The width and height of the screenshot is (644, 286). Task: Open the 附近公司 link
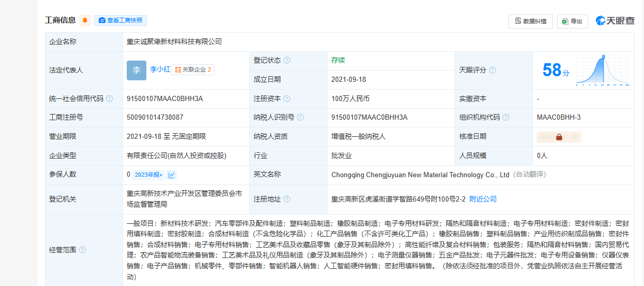(x=483, y=199)
